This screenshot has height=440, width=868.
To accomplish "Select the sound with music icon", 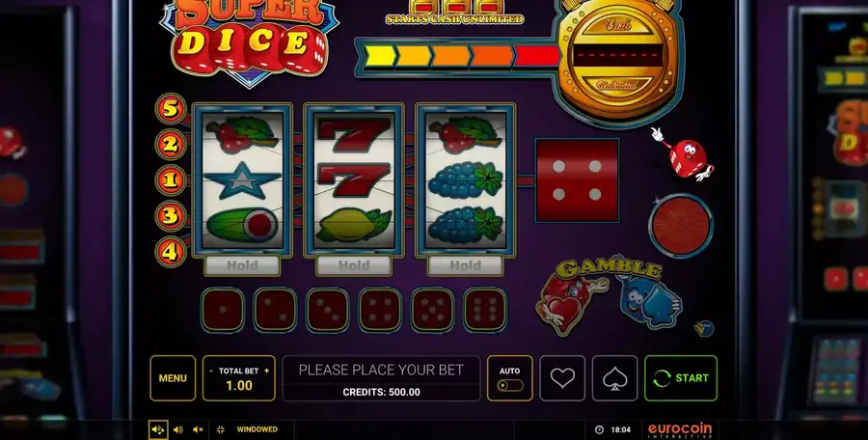I will (158, 429).
